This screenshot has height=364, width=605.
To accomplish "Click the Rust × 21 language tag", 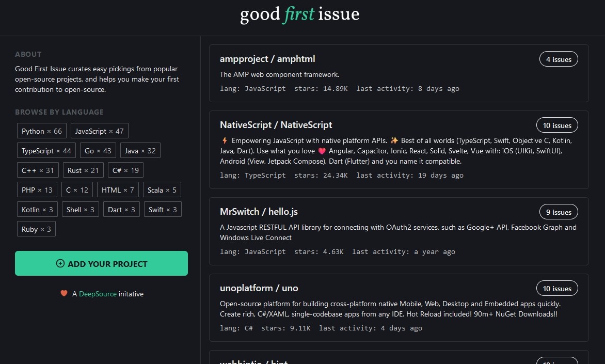I will pos(83,170).
